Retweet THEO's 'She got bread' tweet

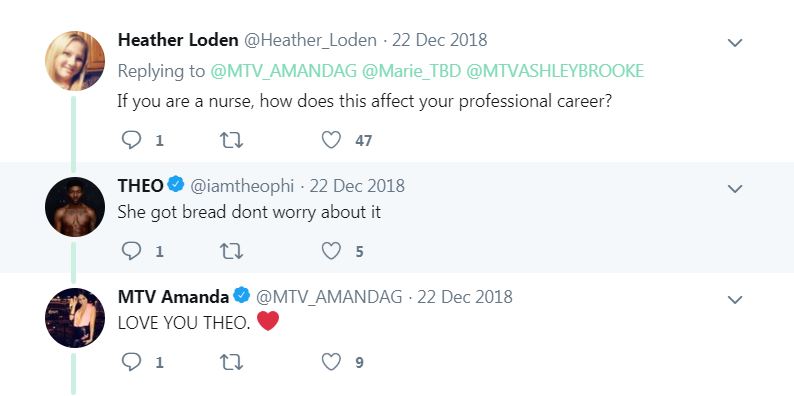click(231, 251)
